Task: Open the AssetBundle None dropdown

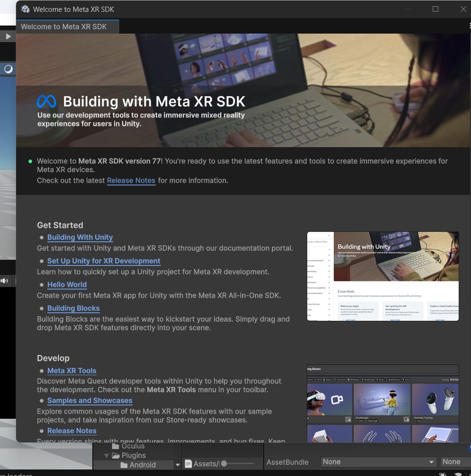Action: click(378, 462)
